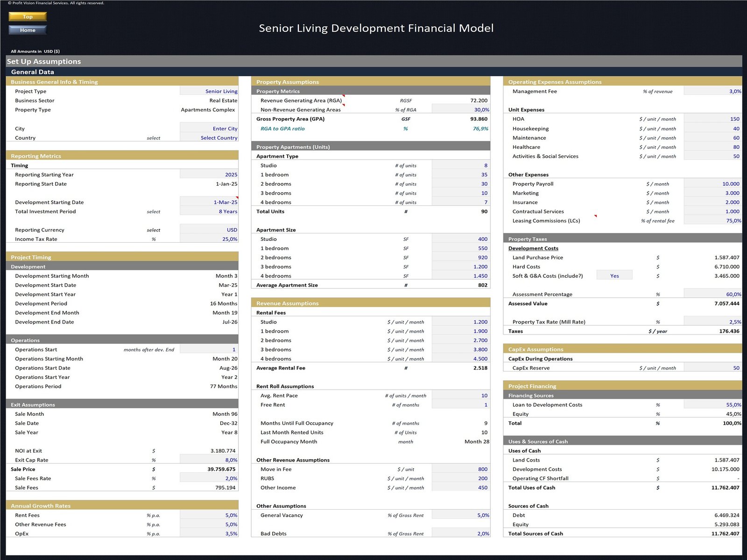Click the Management Fee percentage cell
The width and height of the screenshot is (747, 560).
pos(712,91)
